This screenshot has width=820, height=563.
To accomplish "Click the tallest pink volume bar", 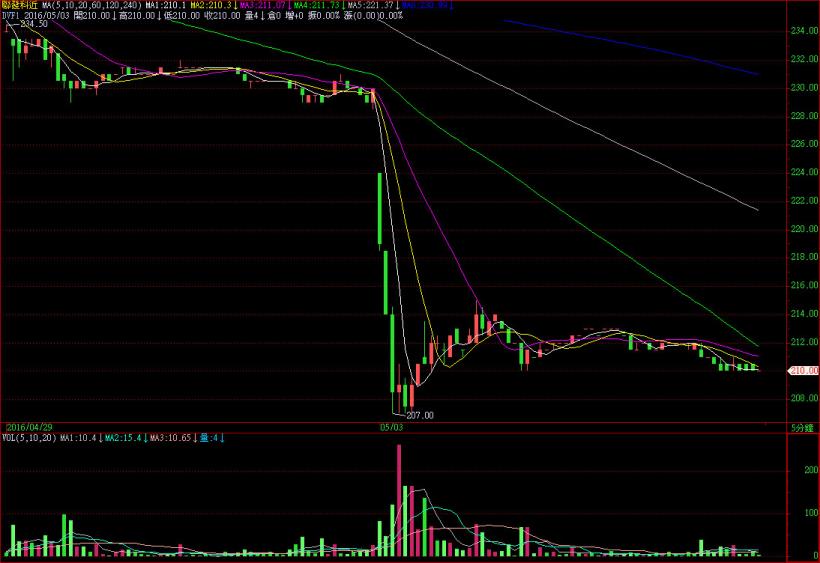I will [399, 500].
